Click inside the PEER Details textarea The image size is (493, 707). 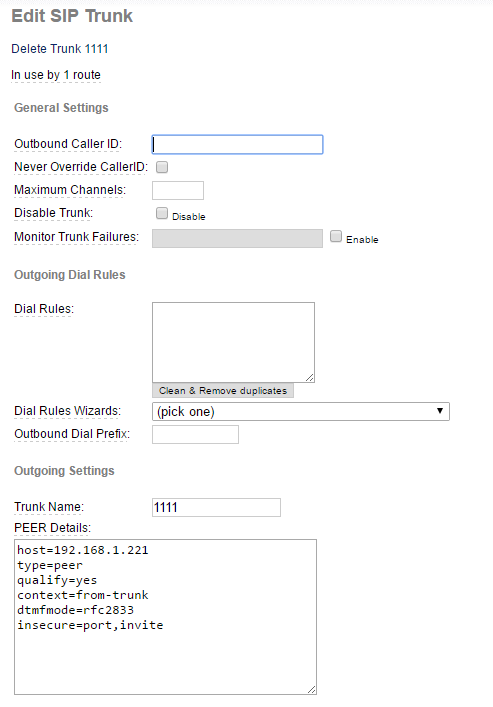point(166,617)
